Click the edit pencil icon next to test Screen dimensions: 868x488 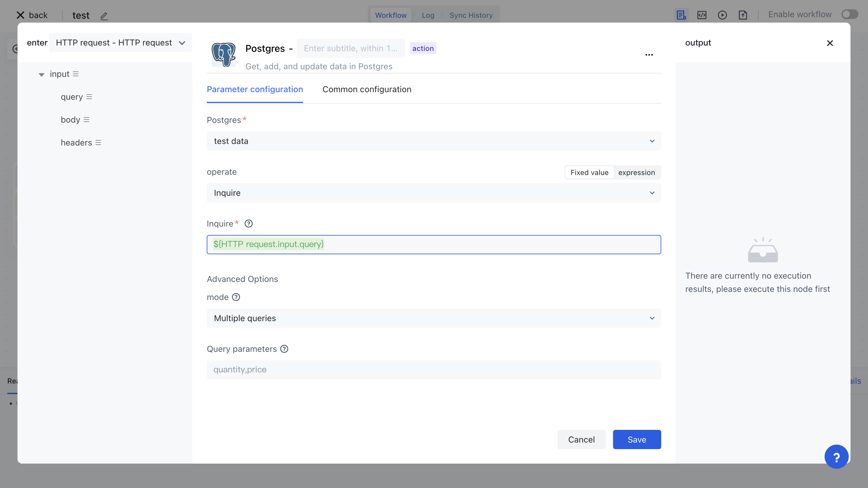[104, 16]
